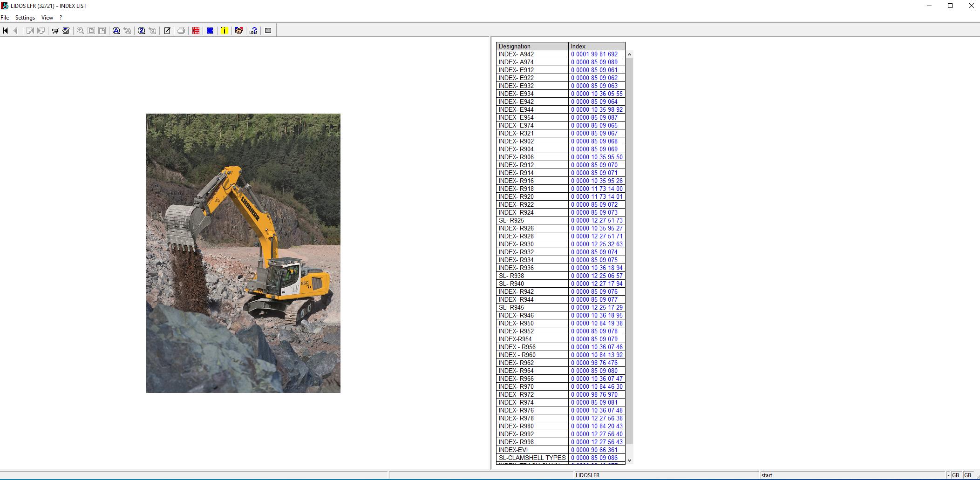The width and height of the screenshot is (980, 480).
Task: Click the handshake icon
Action: (239, 31)
